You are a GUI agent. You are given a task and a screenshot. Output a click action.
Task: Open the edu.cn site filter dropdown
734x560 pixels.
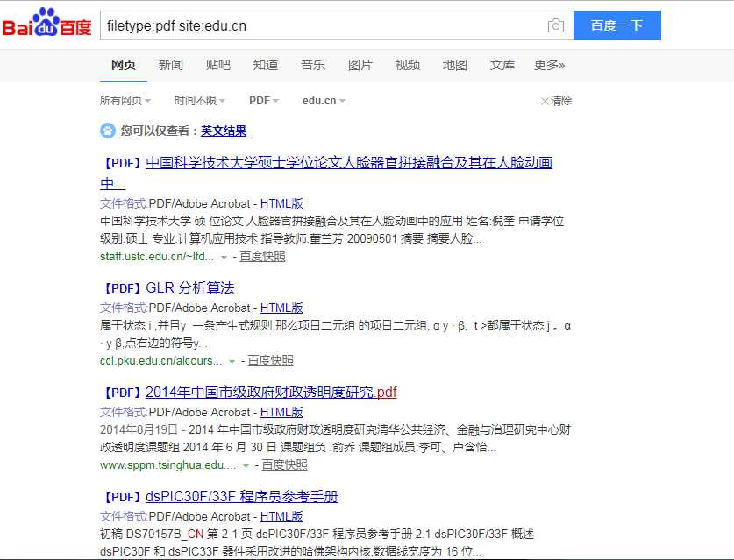coord(324,101)
